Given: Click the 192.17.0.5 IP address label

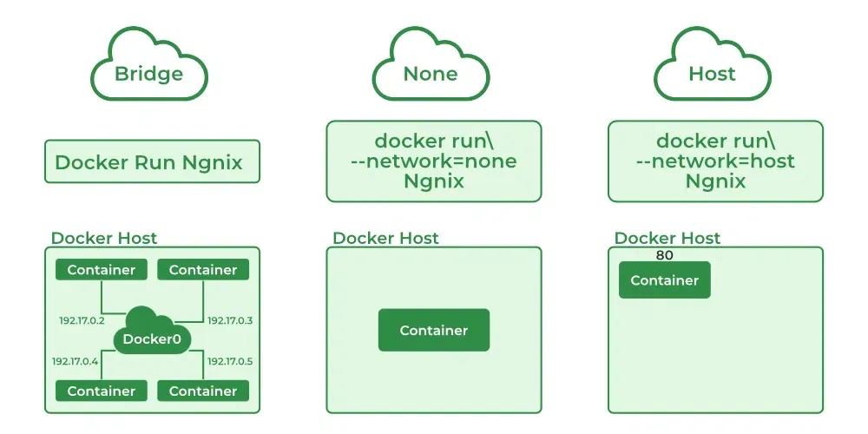Looking at the screenshot, I should point(230,361).
